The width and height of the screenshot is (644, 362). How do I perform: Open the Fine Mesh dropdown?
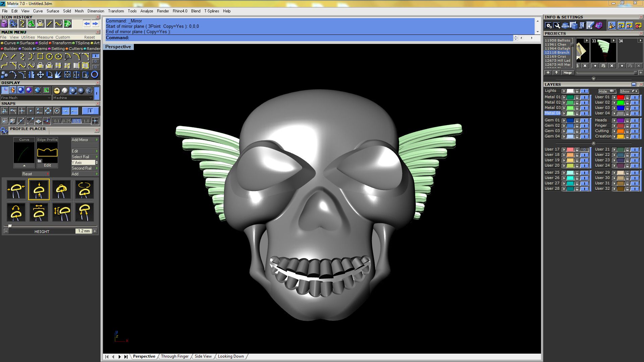click(25, 98)
